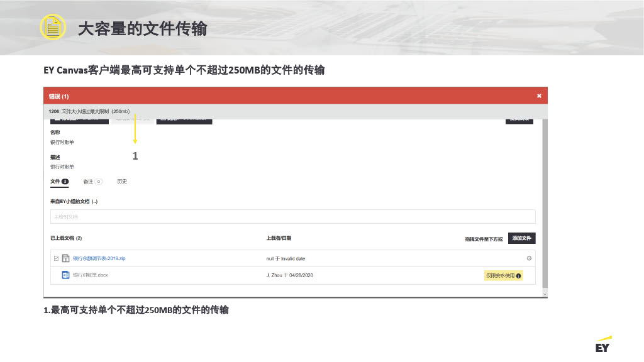Click the 仅限安永使用 yellow badge
Screen dimensions: 644x362
[x=504, y=276]
